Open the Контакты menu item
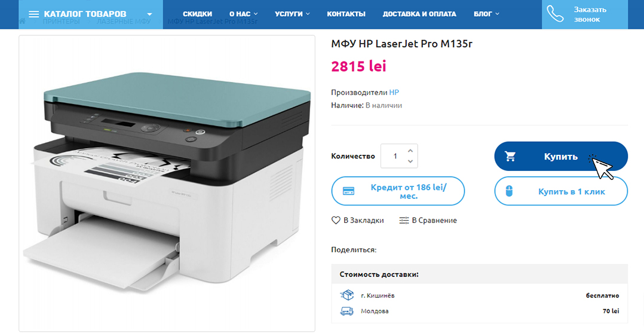The height and width of the screenshot is (333, 644). pyautogui.click(x=346, y=14)
